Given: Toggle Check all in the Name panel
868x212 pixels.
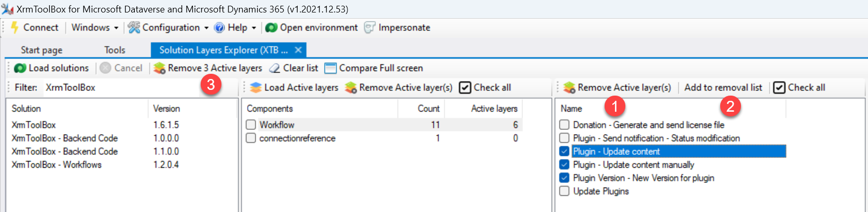Looking at the screenshot, I should coord(800,87).
